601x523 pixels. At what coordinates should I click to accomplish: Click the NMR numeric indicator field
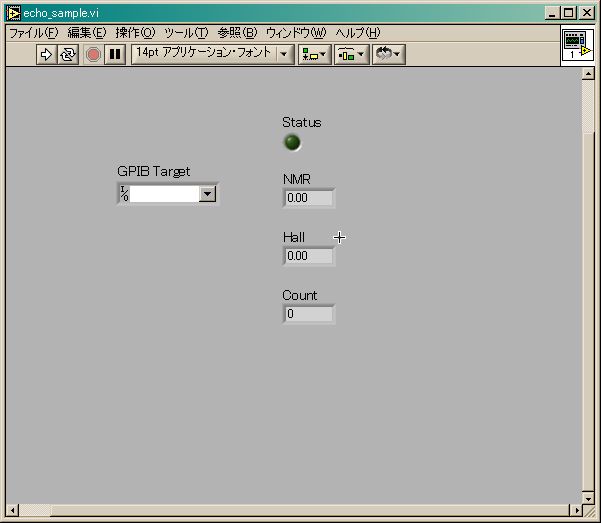tap(309, 198)
